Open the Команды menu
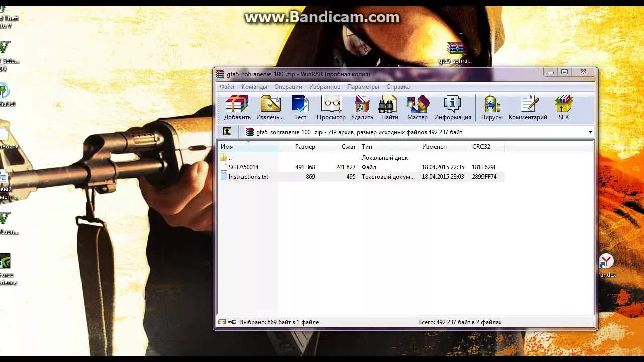The image size is (644, 362). click(254, 87)
